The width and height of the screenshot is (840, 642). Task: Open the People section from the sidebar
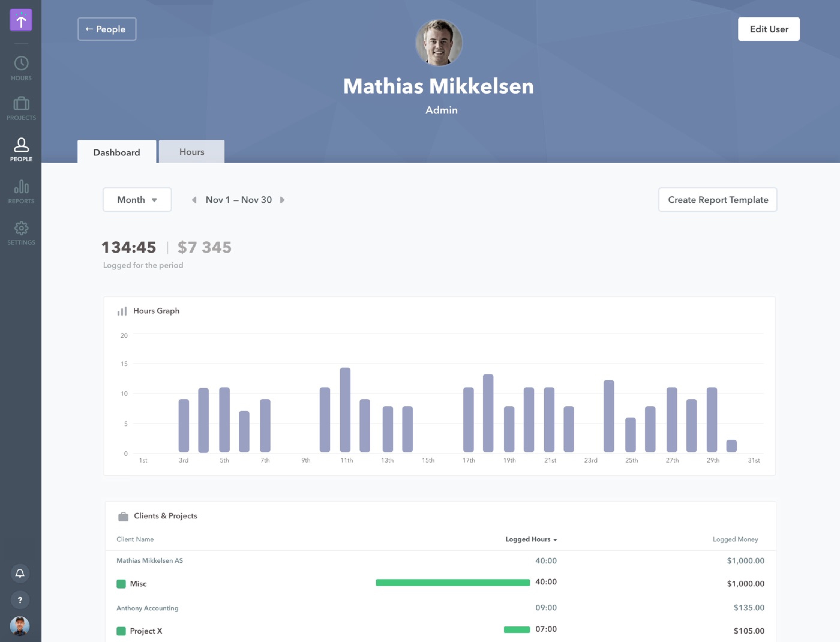[x=21, y=150]
